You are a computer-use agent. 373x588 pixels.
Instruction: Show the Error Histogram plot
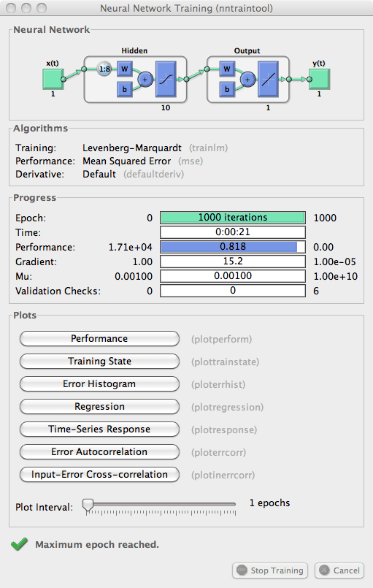pos(99,384)
